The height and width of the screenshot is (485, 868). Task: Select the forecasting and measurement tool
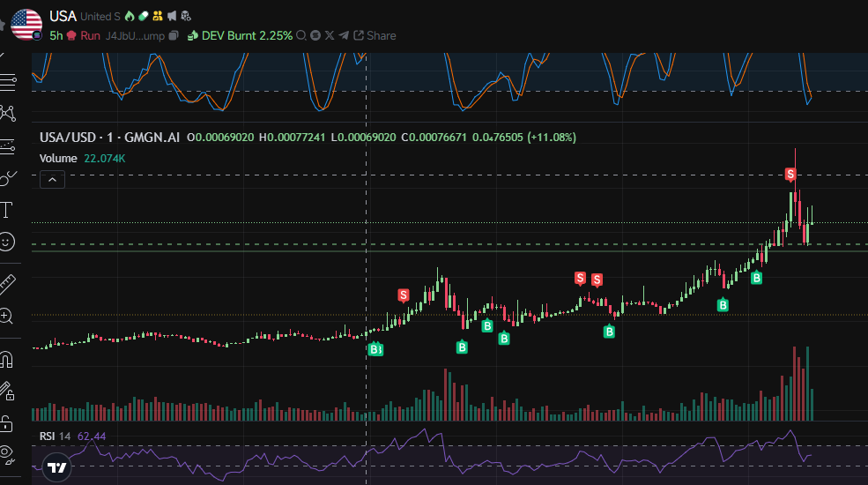(8, 146)
